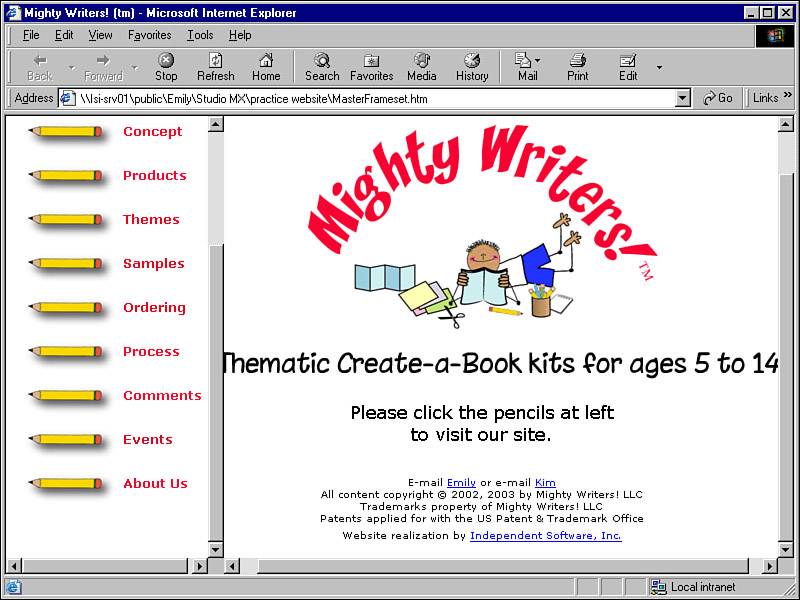The height and width of the screenshot is (600, 800).
Task: Click the main frame scroll-down arrow
Action: [786, 549]
